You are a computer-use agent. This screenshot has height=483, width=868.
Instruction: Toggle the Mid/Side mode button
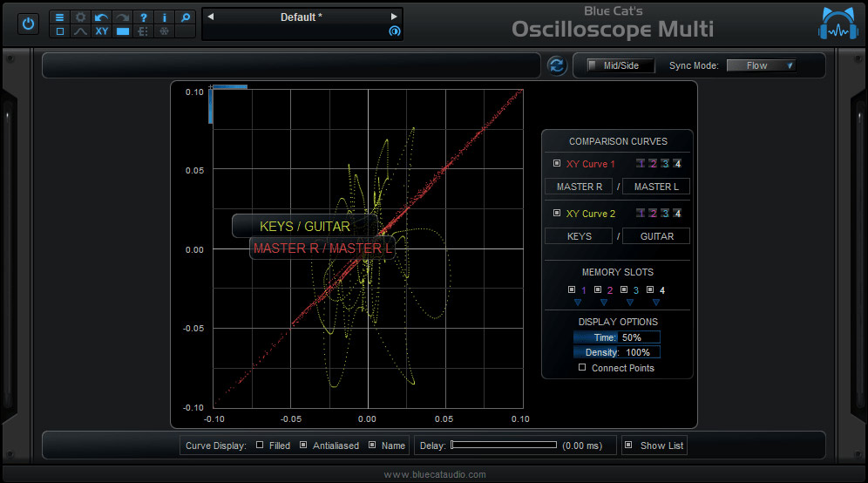620,65
